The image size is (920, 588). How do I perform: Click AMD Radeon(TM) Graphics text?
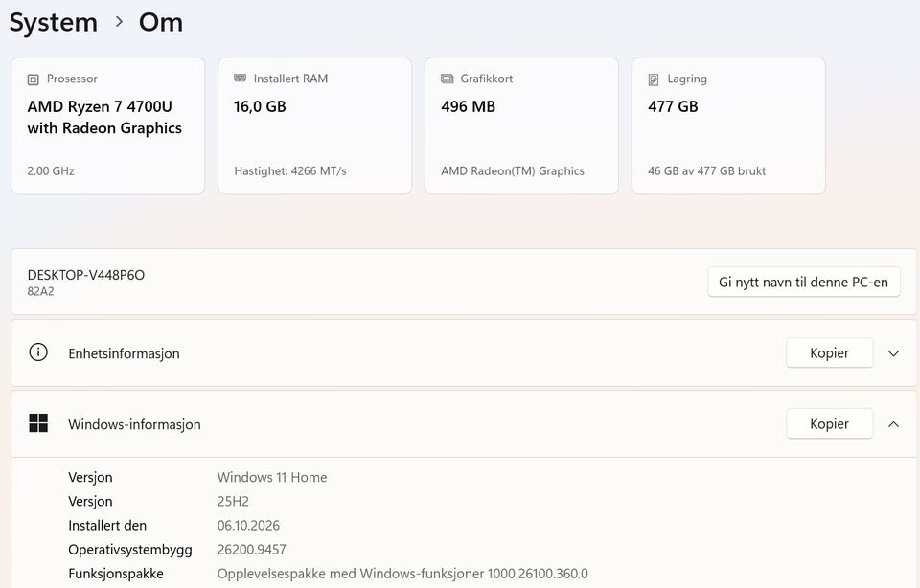513,171
